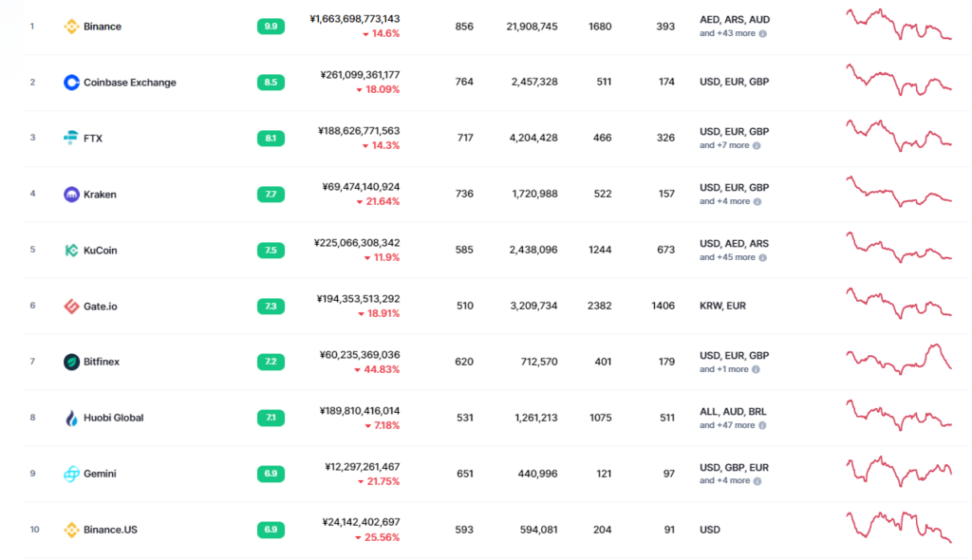Screen dimensions: 972x560
Task: Click the Gemini logo icon
Action: pos(71,474)
